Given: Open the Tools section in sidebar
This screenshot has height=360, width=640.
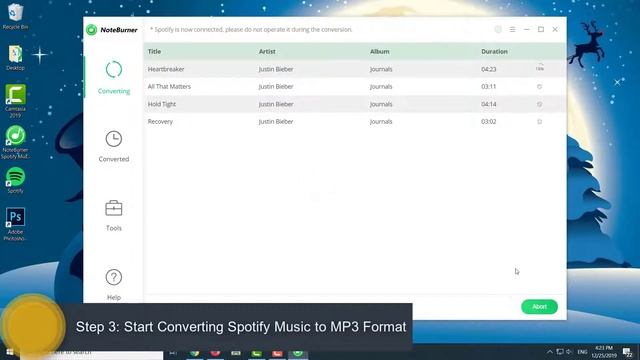Looking at the screenshot, I should 114,216.
